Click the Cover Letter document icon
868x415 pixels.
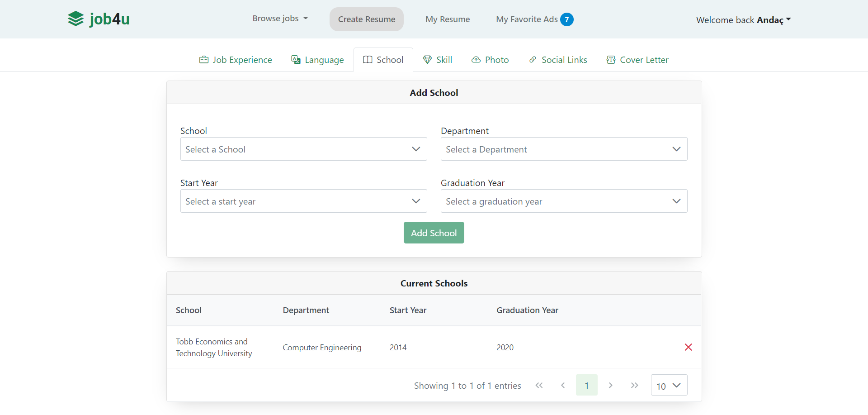point(611,60)
